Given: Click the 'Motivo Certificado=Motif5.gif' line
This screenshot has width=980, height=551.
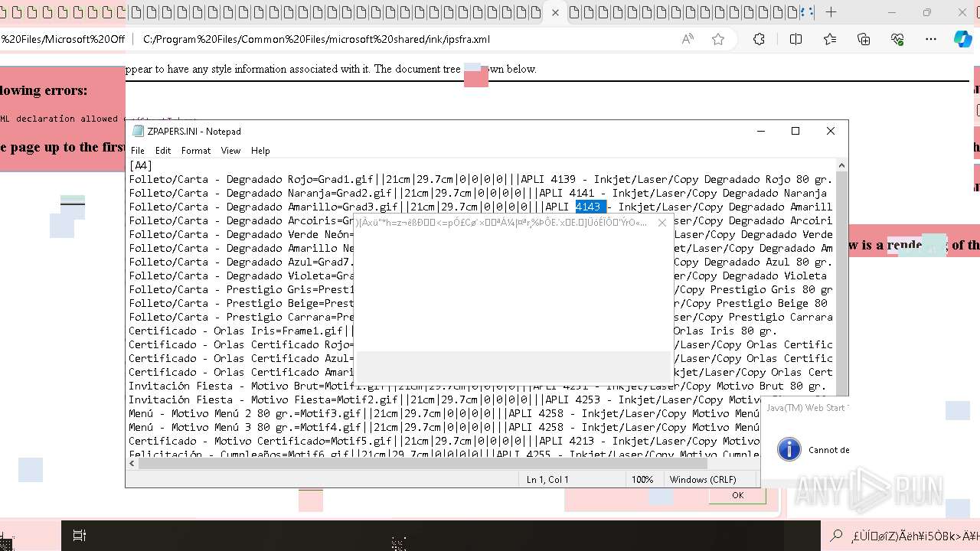Looking at the screenshot, I should point(444,441).
